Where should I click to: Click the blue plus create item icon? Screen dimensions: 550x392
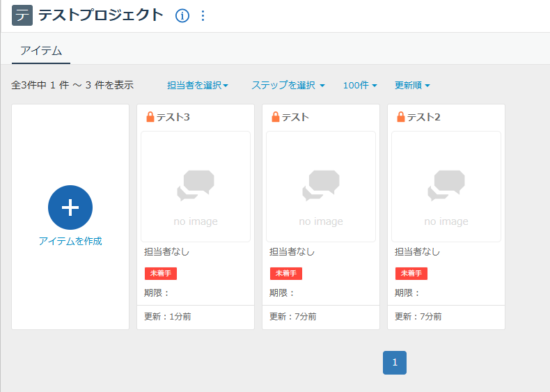pos(70,207)
